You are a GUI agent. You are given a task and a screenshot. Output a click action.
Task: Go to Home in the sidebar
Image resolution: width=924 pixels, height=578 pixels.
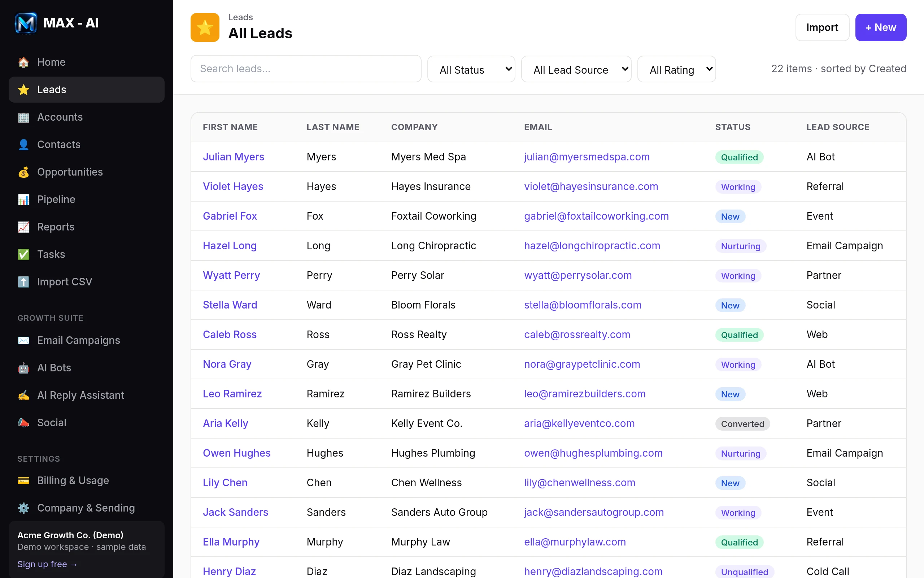(x=87, y=62)
